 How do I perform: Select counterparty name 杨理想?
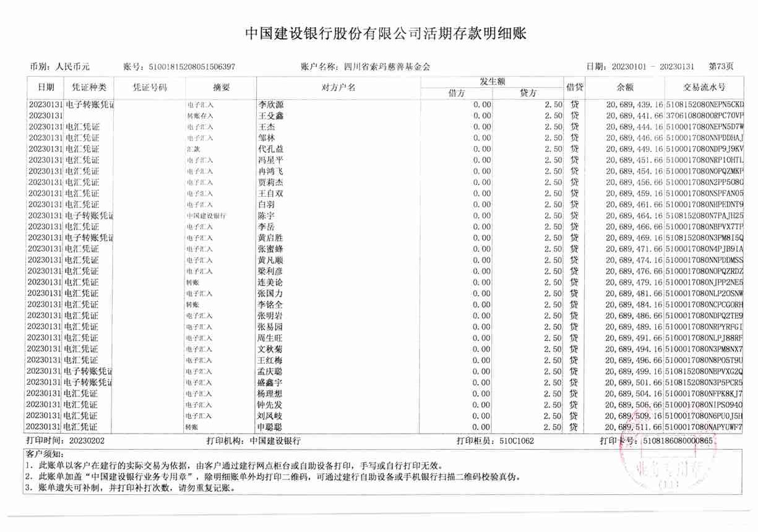pos(270,394)
